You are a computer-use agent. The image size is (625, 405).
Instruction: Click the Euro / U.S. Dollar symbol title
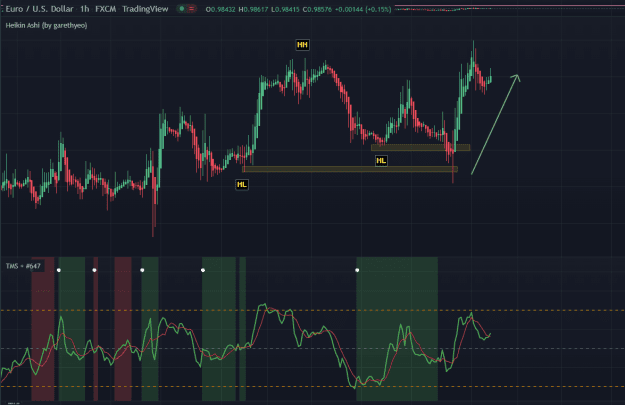point(39,9)
